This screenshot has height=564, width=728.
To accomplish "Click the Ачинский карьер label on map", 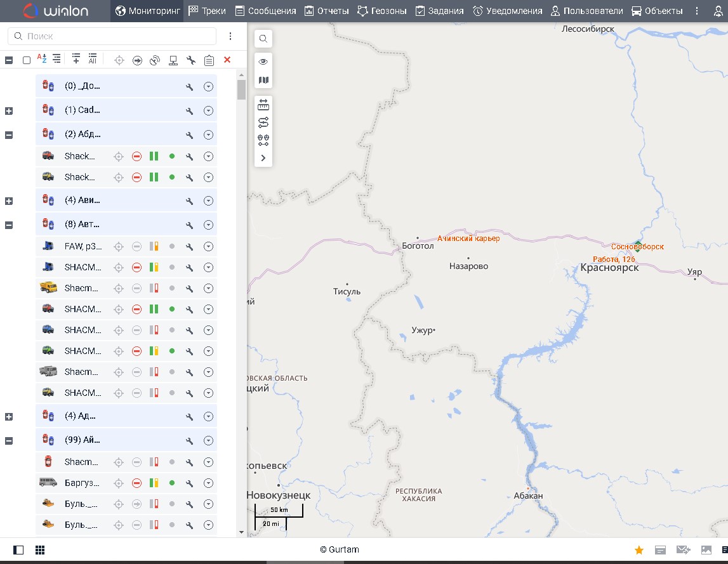I will click(468, 239).
